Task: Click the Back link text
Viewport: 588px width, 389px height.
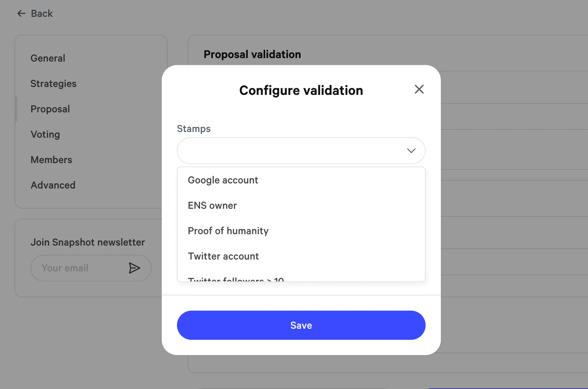Action: (42, 14)
